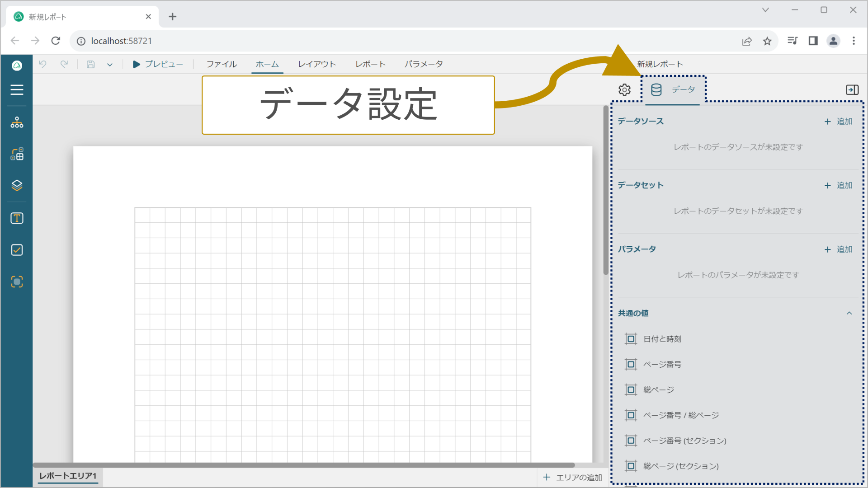The image size is (868, 488).
Task: Click the redo icon in toolbar
Action: coord(64,64)
